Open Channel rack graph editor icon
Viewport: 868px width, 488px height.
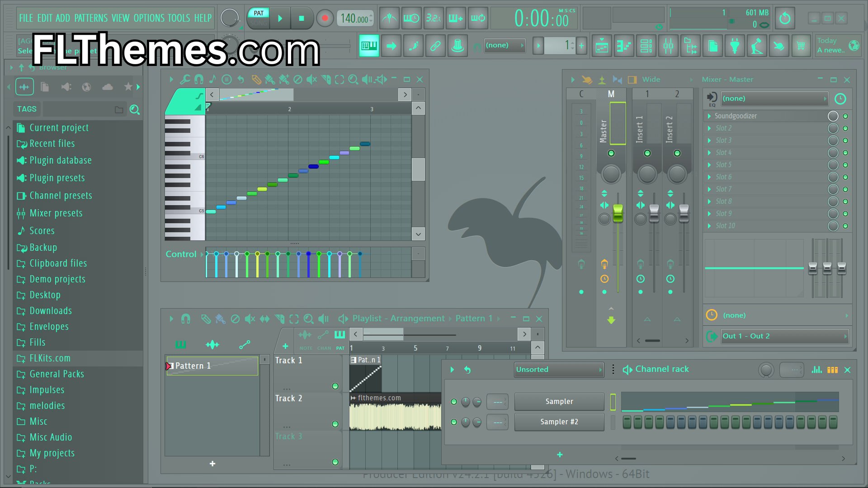[x=816, y=370]
